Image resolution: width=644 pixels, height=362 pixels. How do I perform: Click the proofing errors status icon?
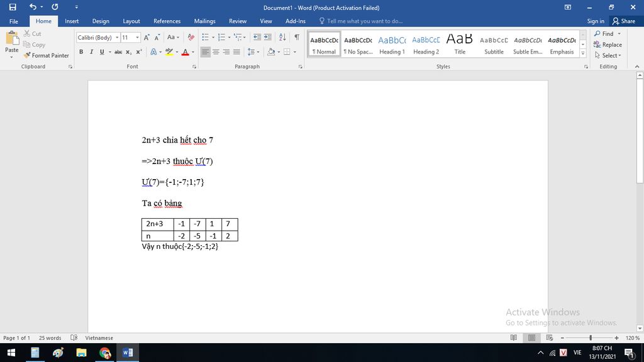[74, 337]
